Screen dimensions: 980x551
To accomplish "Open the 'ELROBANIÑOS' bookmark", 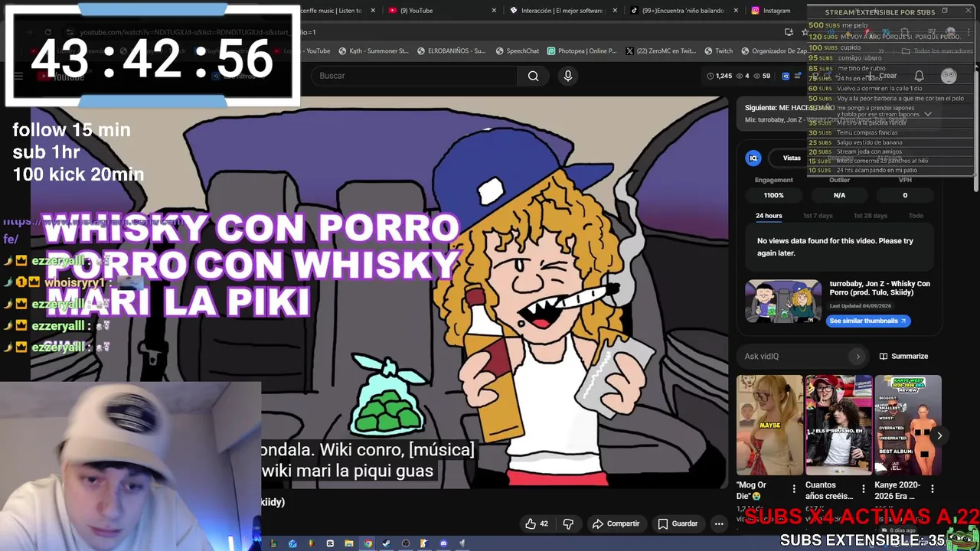I will pyautogui.click(x=451, y=51).
